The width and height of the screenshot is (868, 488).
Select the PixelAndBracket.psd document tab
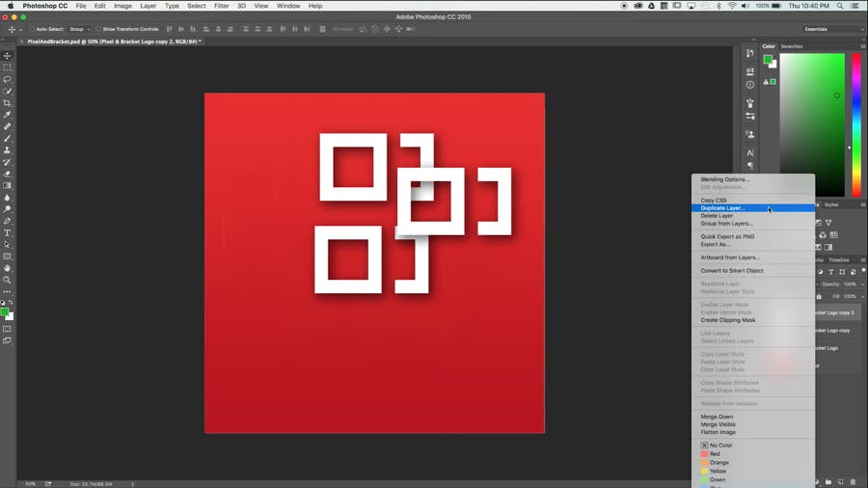(x=114, y=41)
